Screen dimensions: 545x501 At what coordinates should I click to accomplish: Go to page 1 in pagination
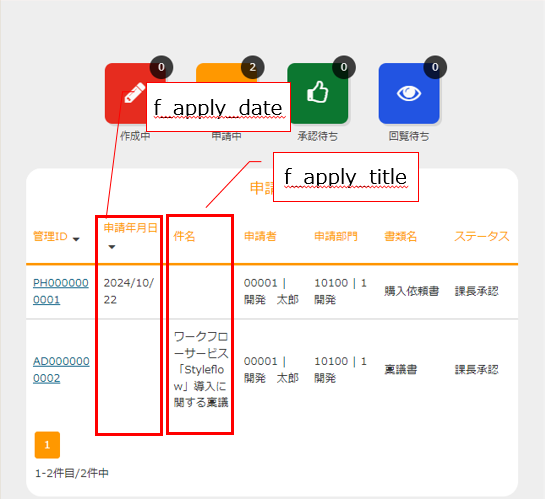point(47,445)
